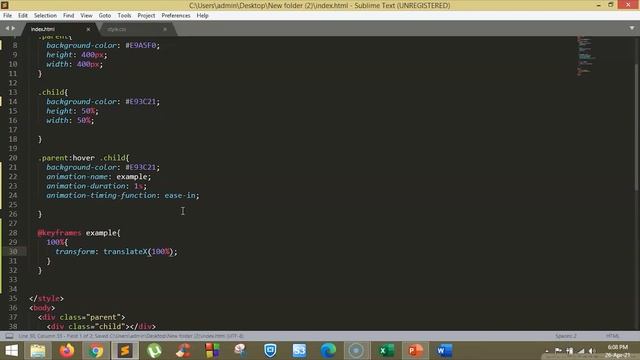This screenshot has height=360, width=640.
Task: Click the 'height: 50%;' line
Action: (x=72, y=111)
